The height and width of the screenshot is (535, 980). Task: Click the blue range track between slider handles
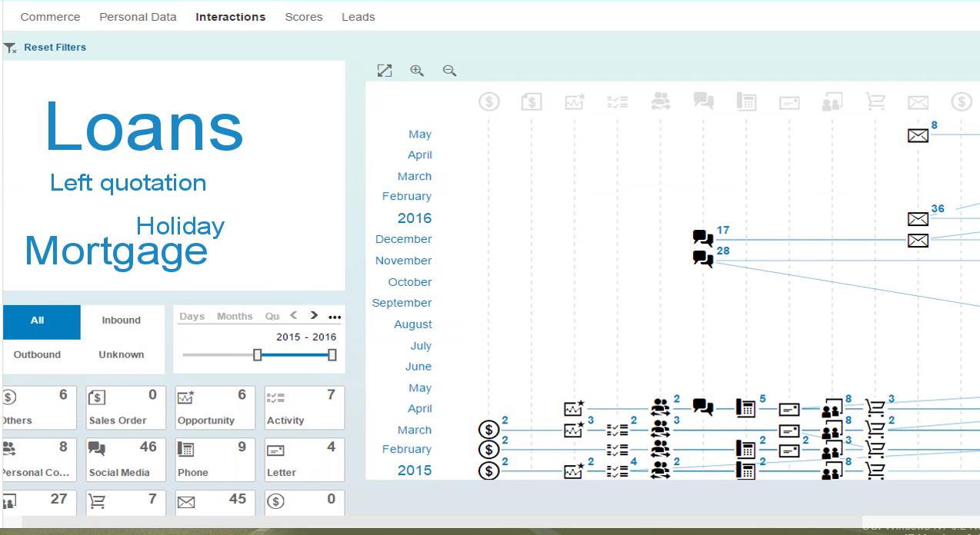295,355
